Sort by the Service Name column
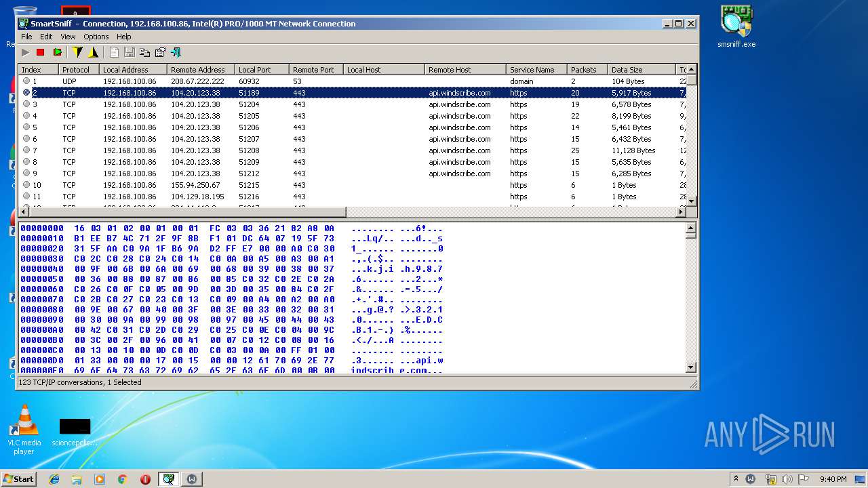 [x=536, y=70]
